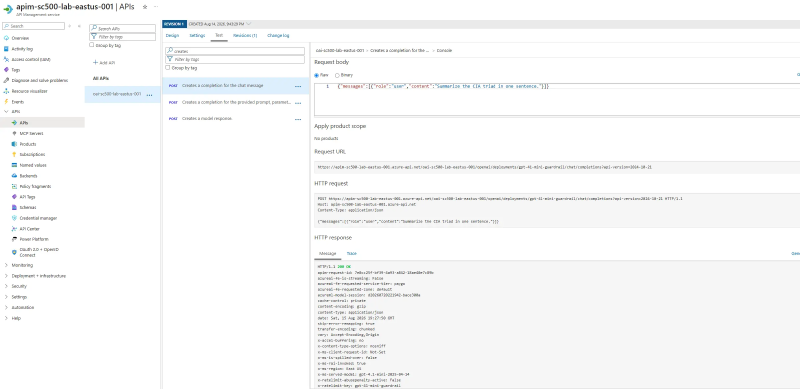Click the MCP Servers icon
The image size is (800, 389).
coord(14,133)
